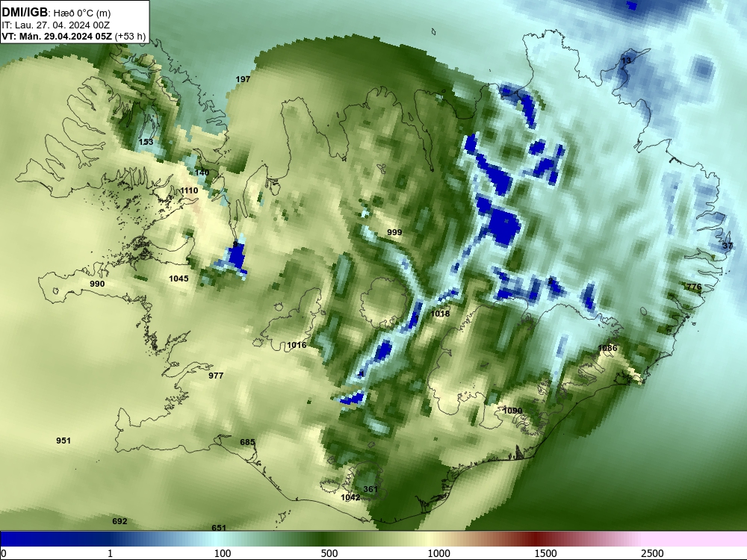Click the map value 990
747x560 pixels.
97,284
